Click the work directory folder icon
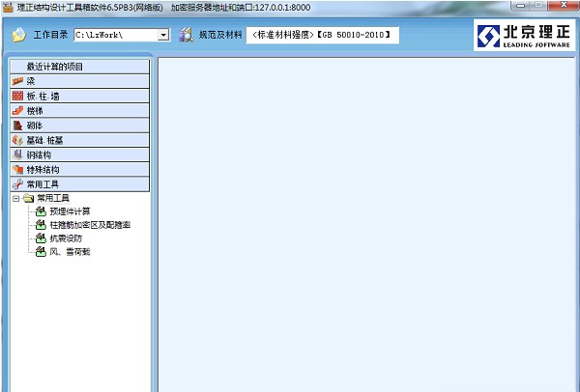 (19, 35)
